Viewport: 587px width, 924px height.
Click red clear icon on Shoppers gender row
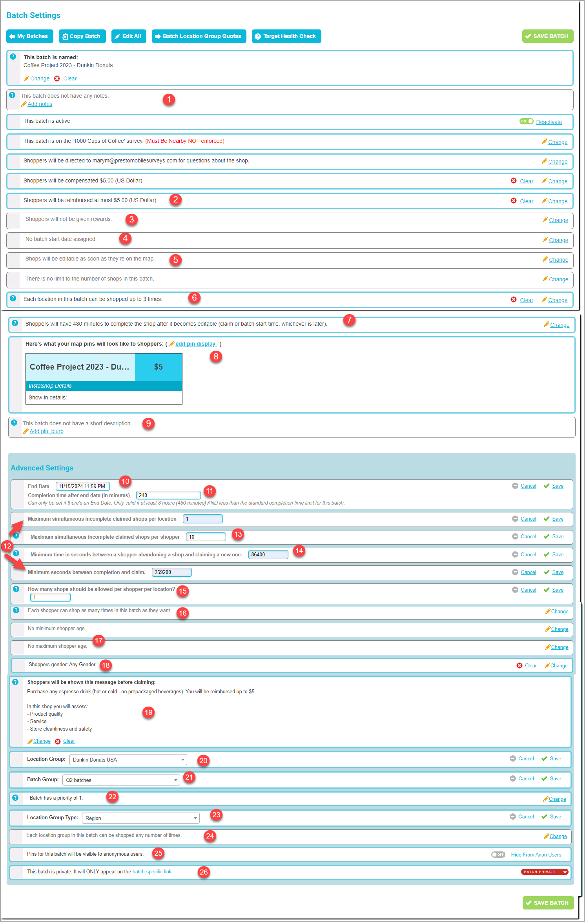coord(520,665)
